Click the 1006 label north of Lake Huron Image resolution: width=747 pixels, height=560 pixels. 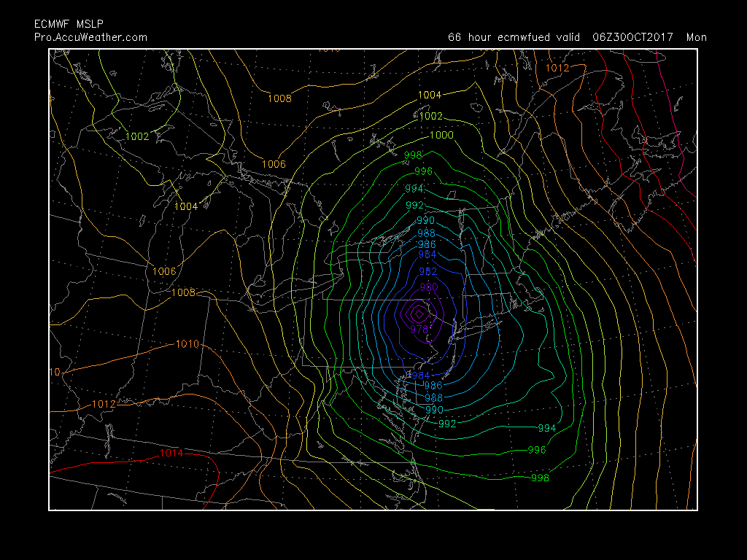click(x=274, y=164)
